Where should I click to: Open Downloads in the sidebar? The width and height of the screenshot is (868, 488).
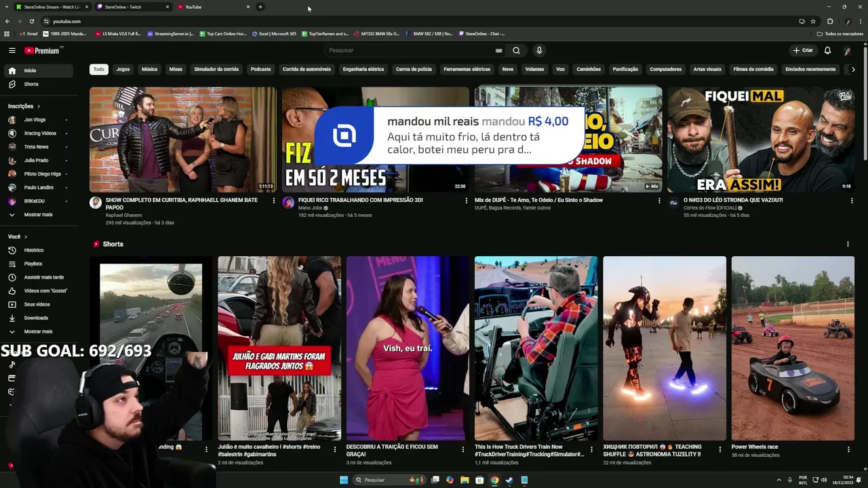tap(39, 318)
